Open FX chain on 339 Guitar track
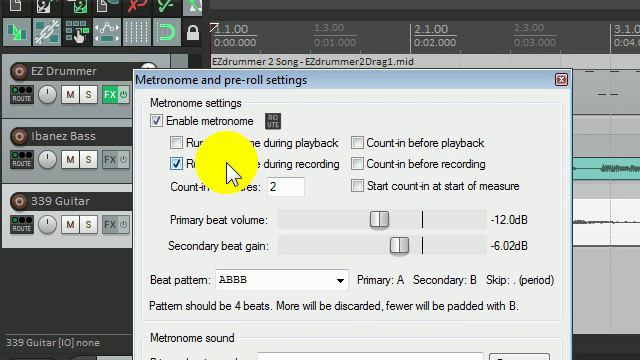 coord(110,224)
